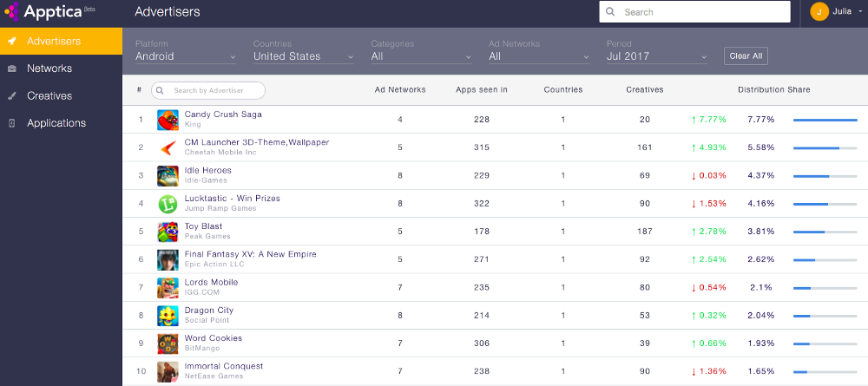Click the Lords Mobile app icon
Screen dimensions: 868x386
coord(168,288)
